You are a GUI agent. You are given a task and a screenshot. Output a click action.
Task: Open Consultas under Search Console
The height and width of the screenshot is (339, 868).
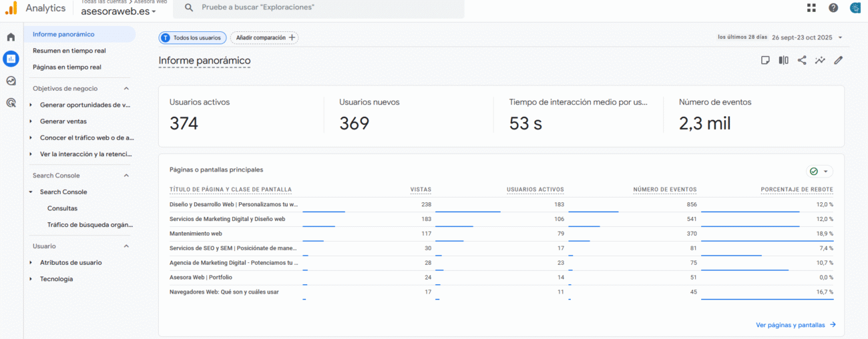[x=62, y=208]
